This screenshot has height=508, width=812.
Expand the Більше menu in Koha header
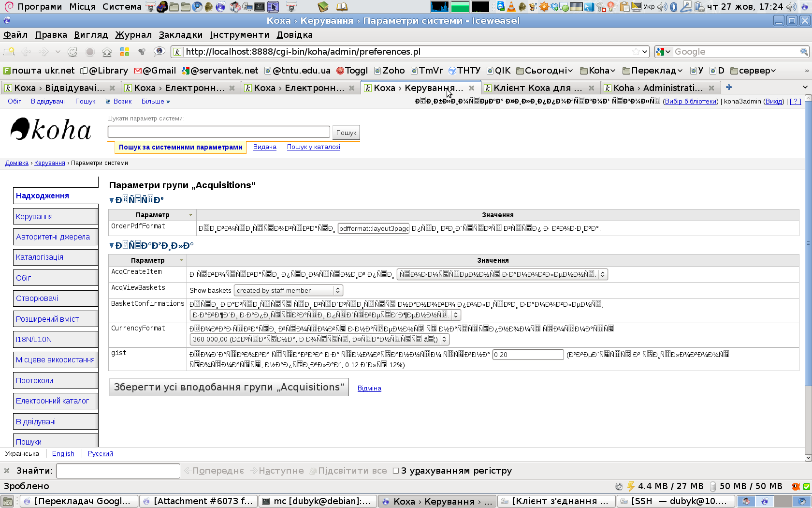156,101
